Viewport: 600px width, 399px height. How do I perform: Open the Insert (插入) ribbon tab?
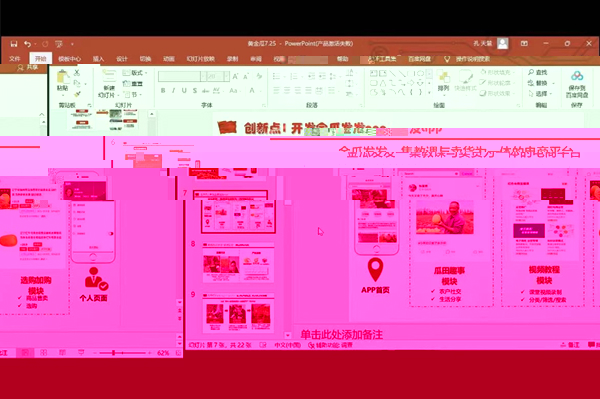(x=98, y=59)
